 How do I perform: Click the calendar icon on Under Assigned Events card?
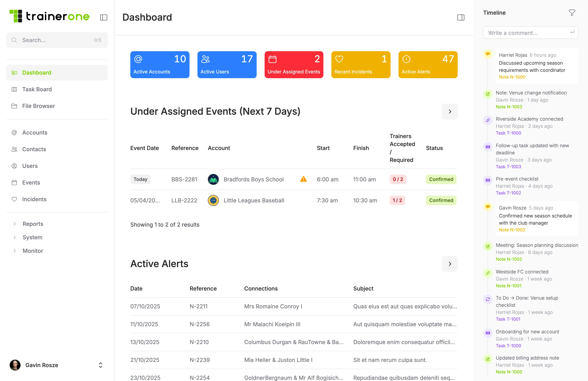[x=273, y=59]
